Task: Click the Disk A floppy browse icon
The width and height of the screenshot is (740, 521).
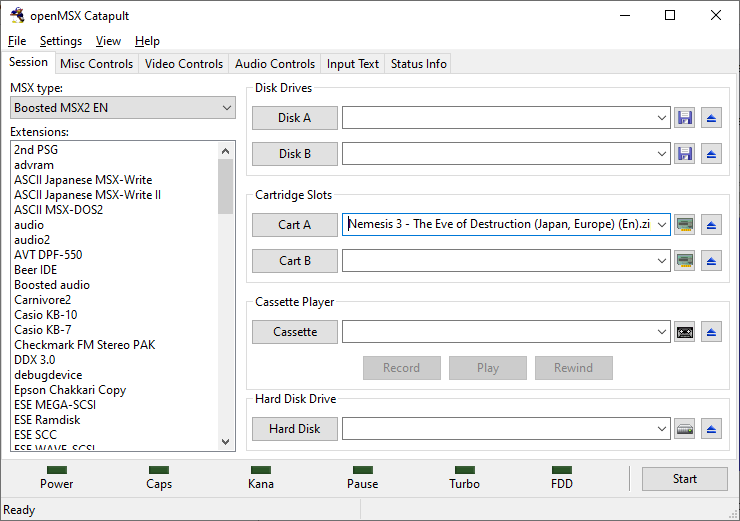Action: [684, 118]
